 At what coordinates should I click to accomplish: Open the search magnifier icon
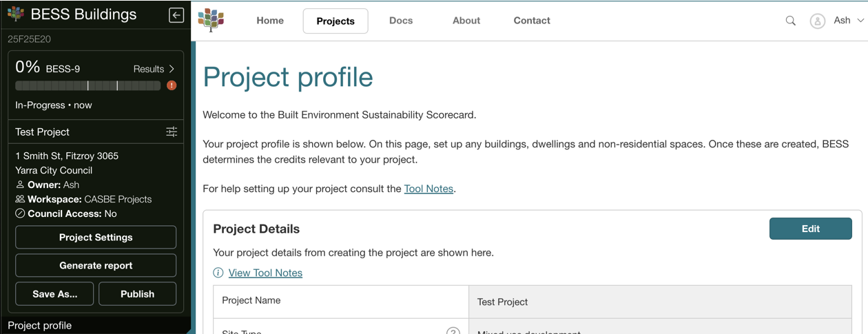[791, 21]
